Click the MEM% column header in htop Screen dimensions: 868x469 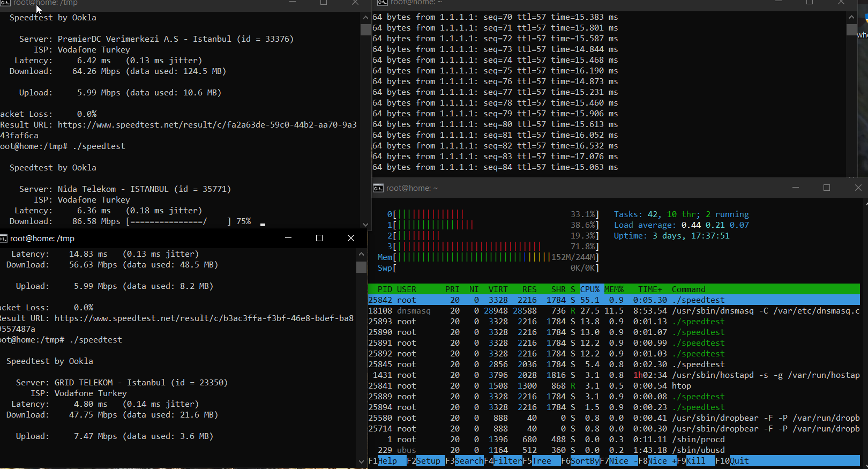pyautogui.click(x=614, y=289)
